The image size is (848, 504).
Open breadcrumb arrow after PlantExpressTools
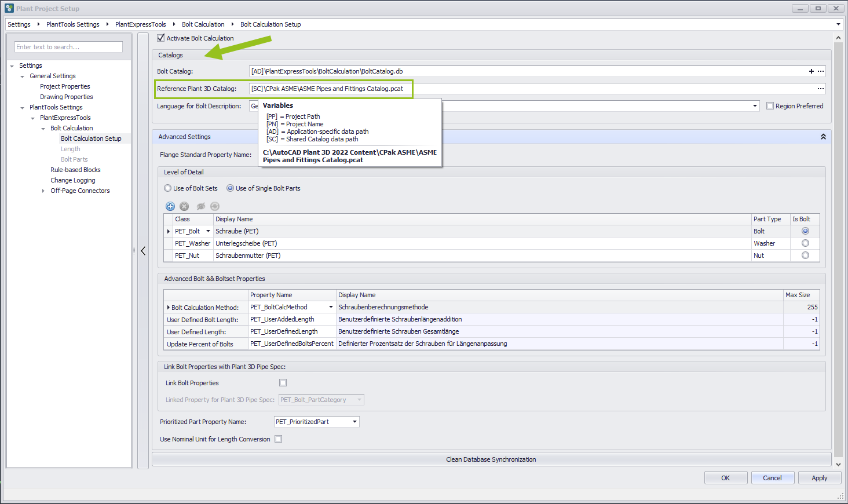click(174, 24)
